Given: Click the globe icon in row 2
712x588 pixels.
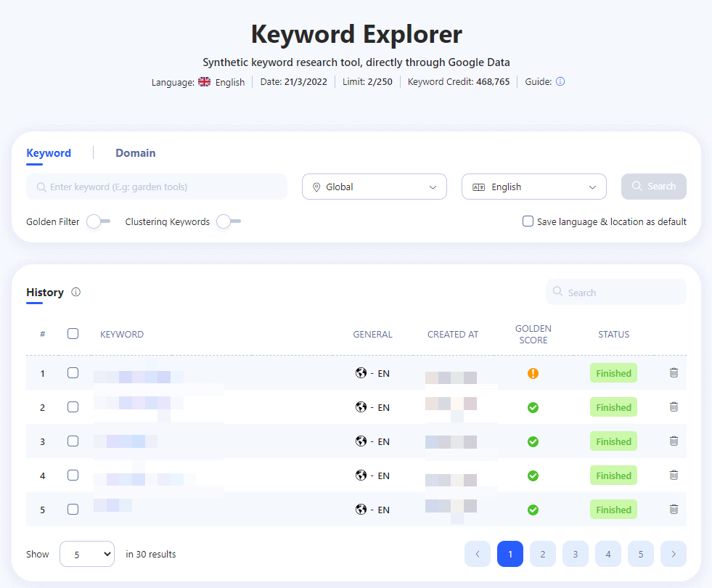Looking at the screenshot, I should [361, 407].
